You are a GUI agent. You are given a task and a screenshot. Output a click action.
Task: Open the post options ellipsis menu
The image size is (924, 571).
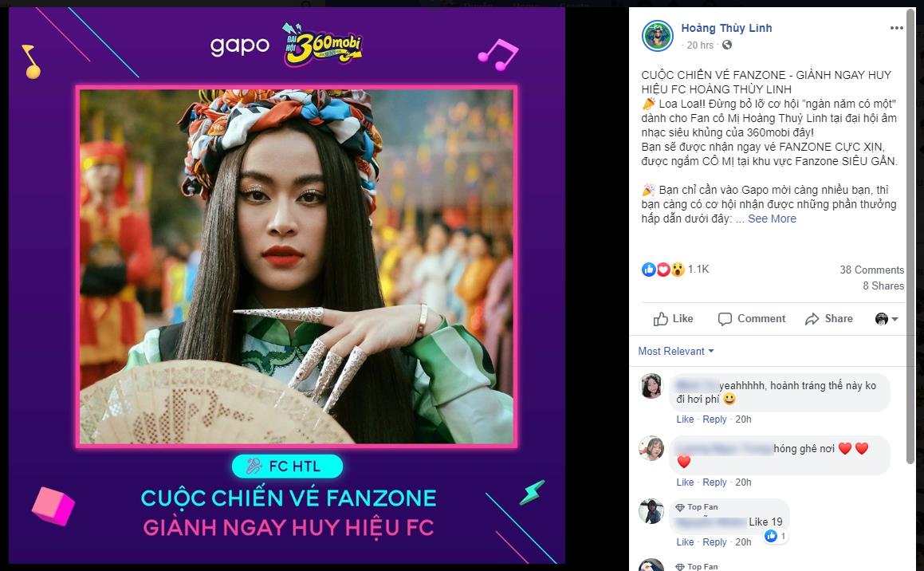[896, 28]
